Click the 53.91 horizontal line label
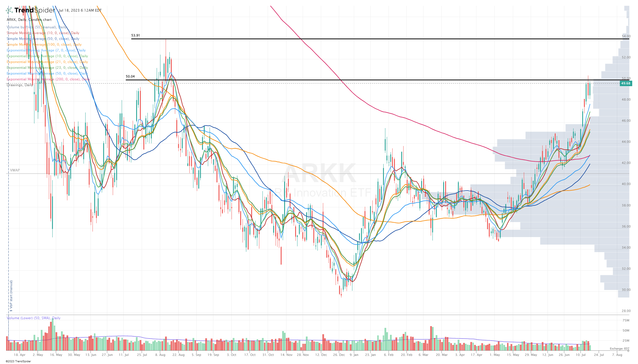The width and height of the screenshot is (638, 364). [136, 36]
